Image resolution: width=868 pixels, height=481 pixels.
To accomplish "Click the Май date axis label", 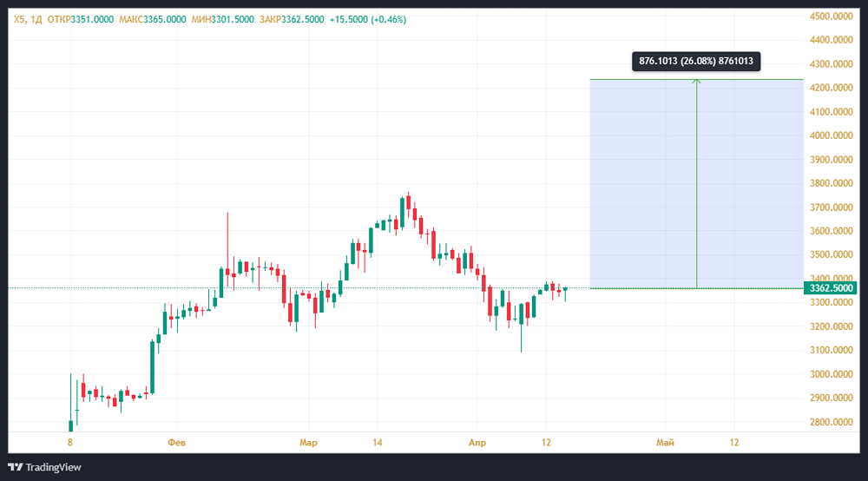I will coord(666,443).
